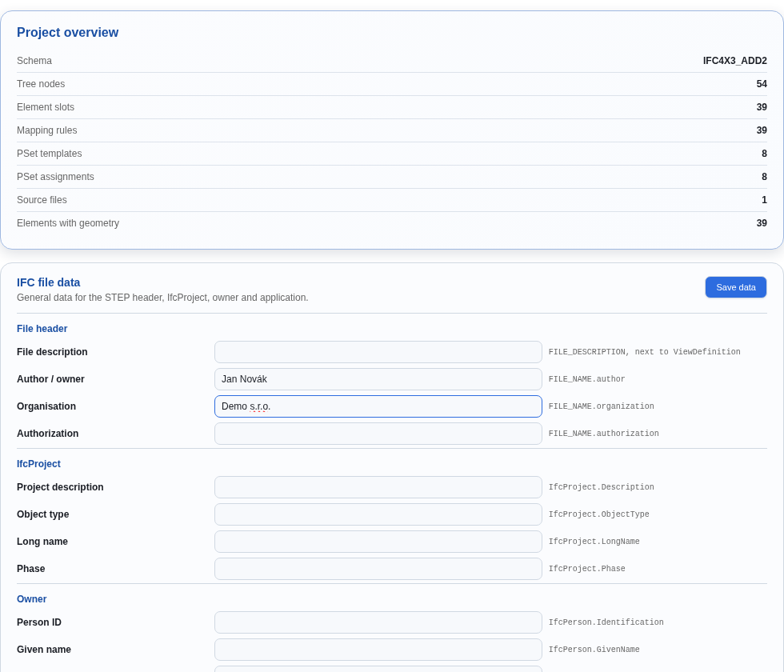The width and height of the screenshot is (784, 672).
Task: Click the FILE_NAME.author hint text
Action: 586,379
